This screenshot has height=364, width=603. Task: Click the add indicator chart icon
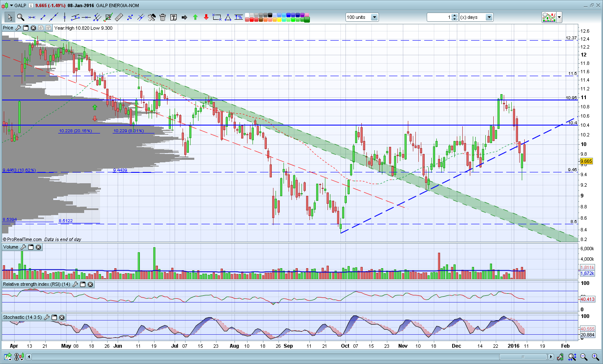[x=549, y=17]
